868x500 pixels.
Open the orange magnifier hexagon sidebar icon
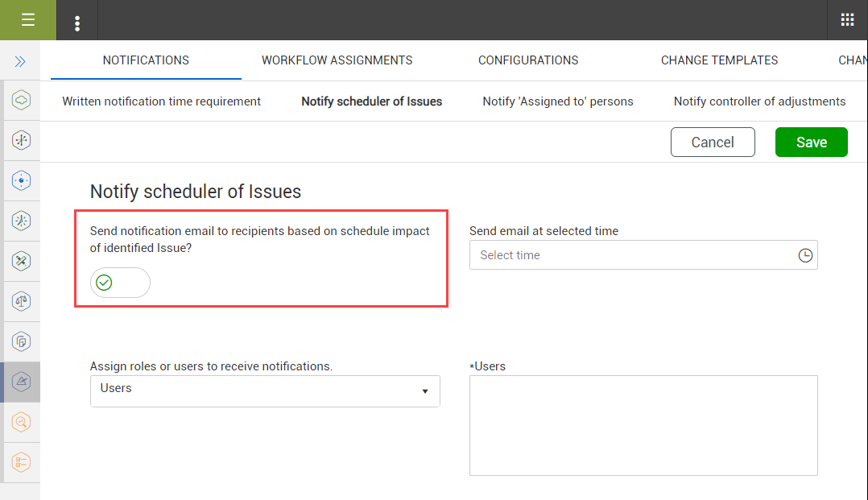click(x=21, y=422)
